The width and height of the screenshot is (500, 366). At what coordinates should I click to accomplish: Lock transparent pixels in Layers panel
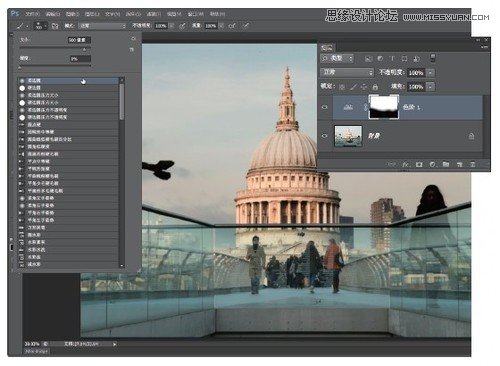click(342, 87)
